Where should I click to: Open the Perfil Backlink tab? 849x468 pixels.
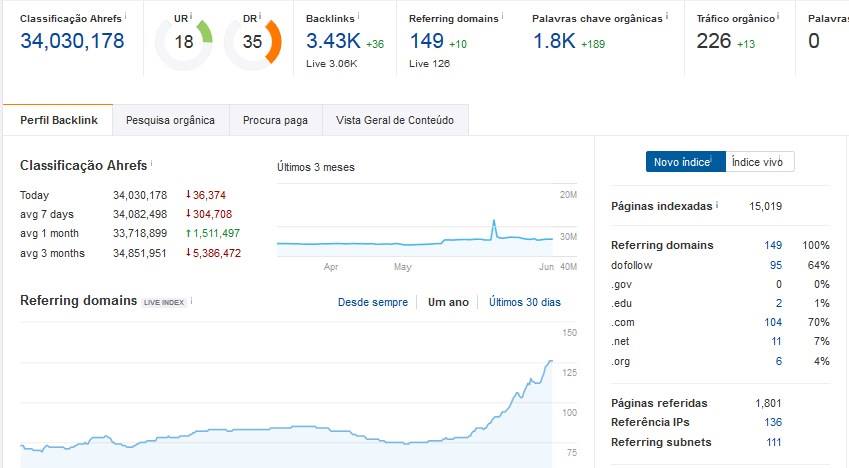[x=58, y=120]
